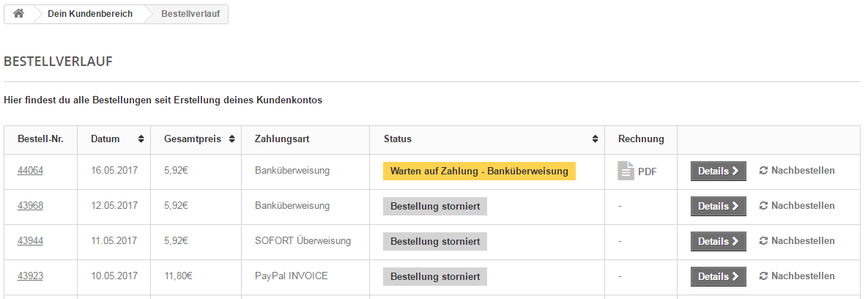Reorder order 43968 via Nachbestellen
This screenshot has width=868, height=299.
point(797,206)
